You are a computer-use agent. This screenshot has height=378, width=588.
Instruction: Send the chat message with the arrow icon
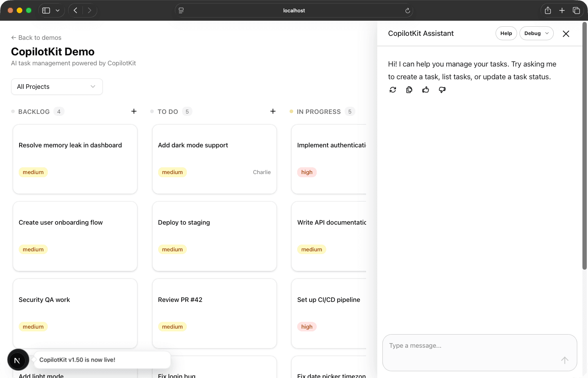[564, 360]
